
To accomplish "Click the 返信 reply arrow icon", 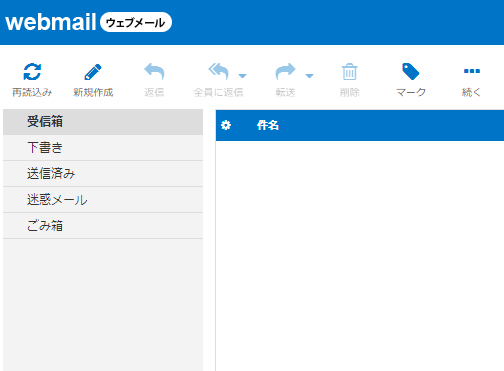I will pos(154,71).
